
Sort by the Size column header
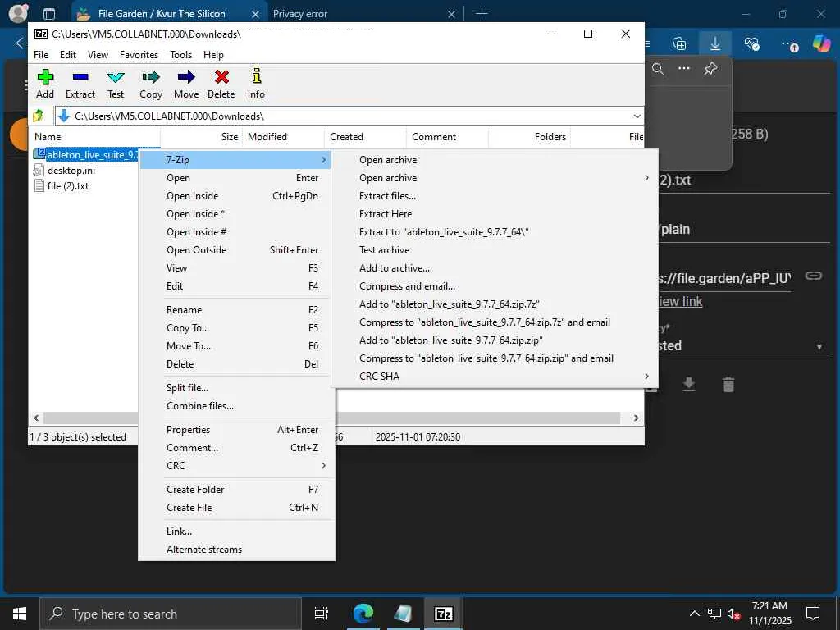point(202,137)
